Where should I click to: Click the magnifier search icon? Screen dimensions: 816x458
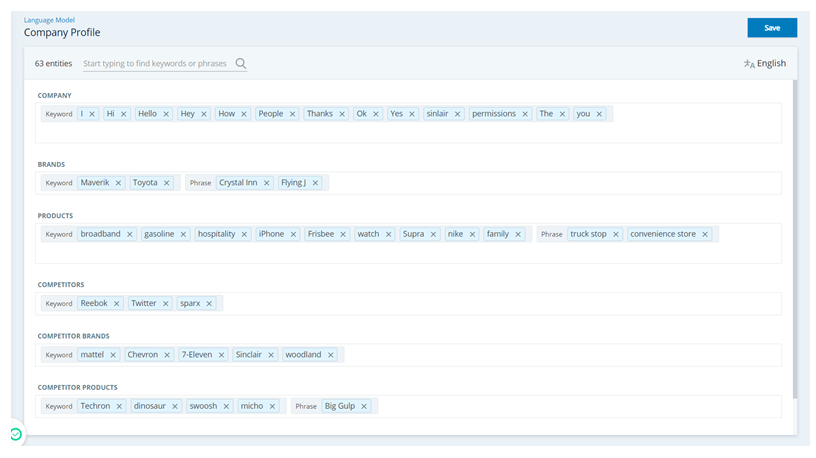240,63
